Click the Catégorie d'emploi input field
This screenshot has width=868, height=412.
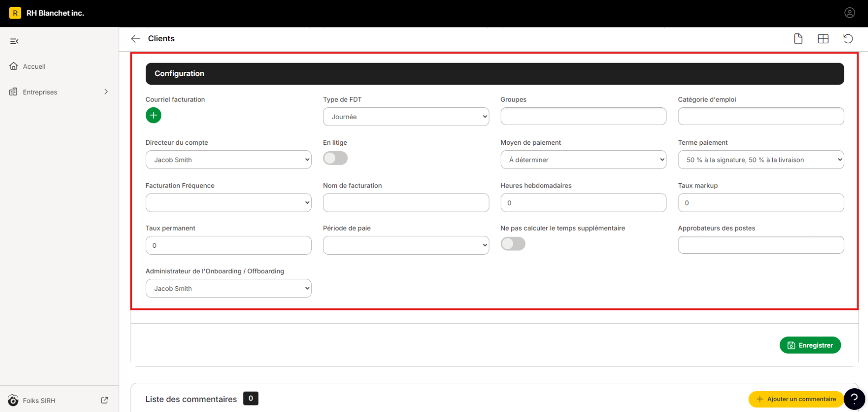click(761, 116)
